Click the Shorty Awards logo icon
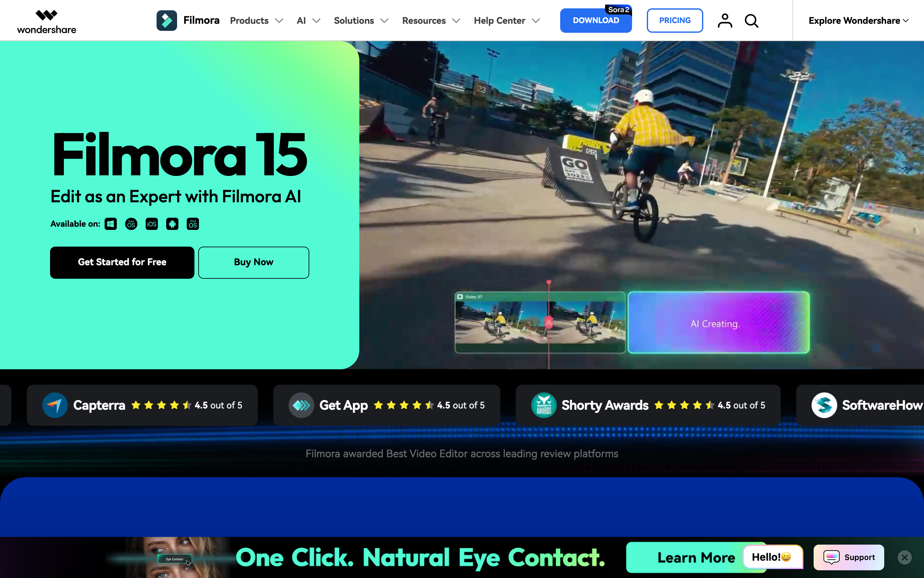924x578 pixels. point(544,405)
